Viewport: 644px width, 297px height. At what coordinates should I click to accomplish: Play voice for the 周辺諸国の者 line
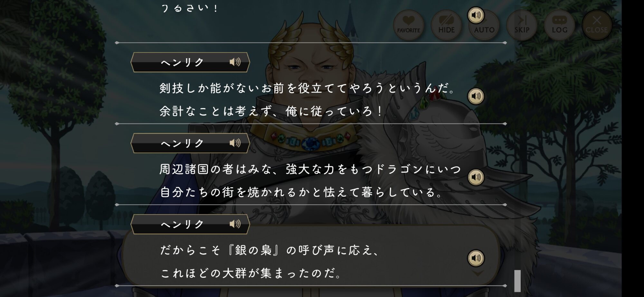[x=476, y=177]
